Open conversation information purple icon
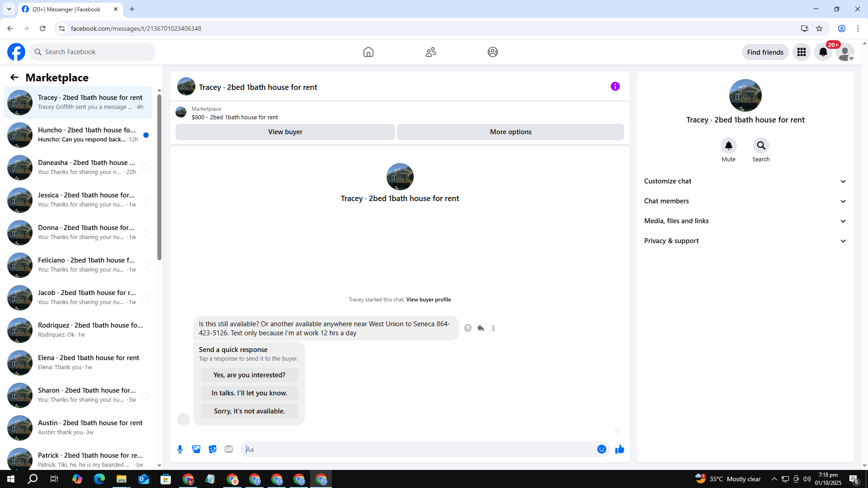Image resolution: width=868 pixels, height=488 pixels. click(615, 86)
